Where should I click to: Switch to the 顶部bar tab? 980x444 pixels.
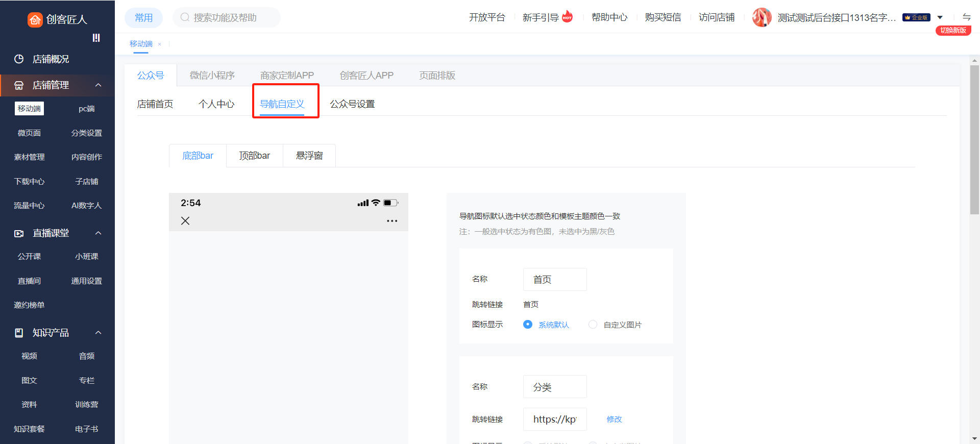click(254, 156)
